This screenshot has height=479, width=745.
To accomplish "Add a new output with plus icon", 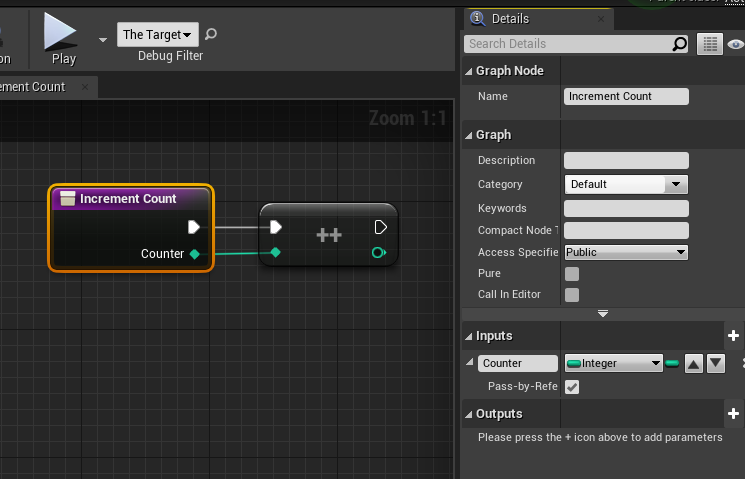I will click(733, 414).
